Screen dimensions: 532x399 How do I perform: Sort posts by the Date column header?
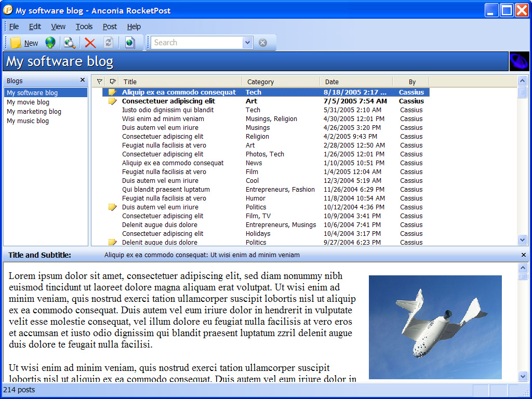(x=356, y=82)
